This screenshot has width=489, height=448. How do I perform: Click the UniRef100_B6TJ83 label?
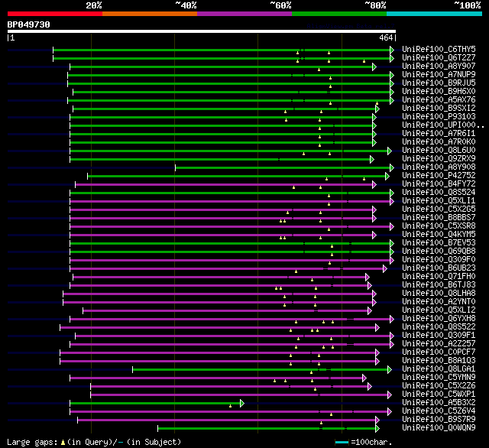click(439, 285)
